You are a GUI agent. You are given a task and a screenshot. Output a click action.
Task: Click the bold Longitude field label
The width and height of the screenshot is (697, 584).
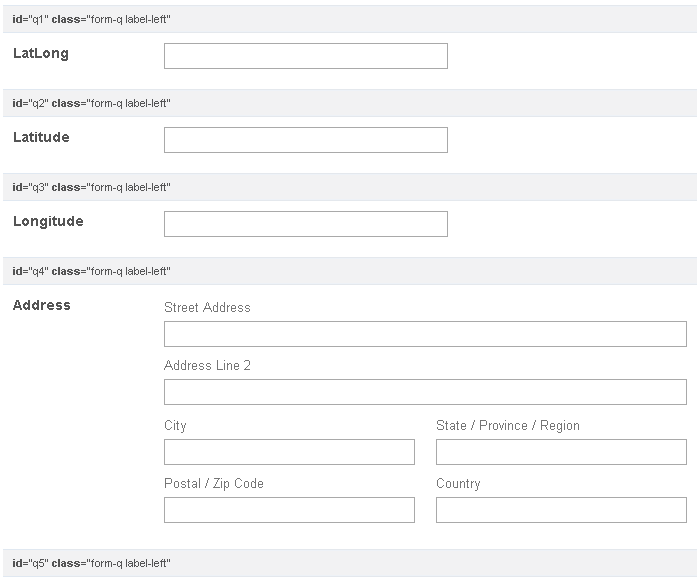tap(48, 222)
